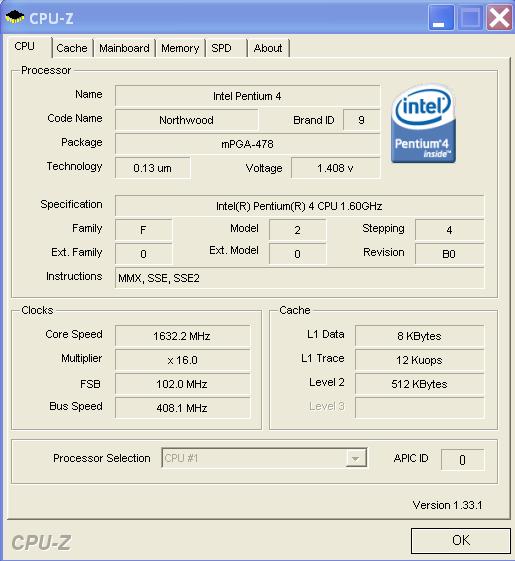Click the Package value mPGA-478
515x561 pixels.
point(247,144)
